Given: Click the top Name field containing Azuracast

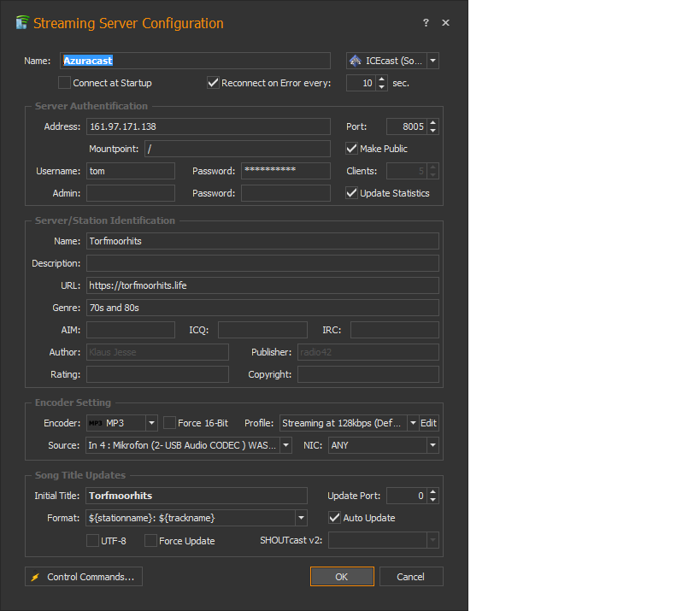Looking at the screenshot, I should point(195,61).
